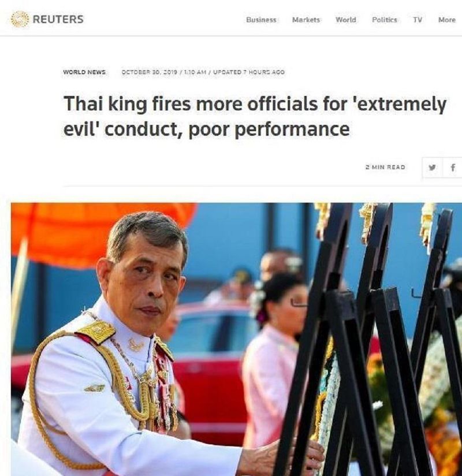Open the World news section
The height and width of the screenshot is (476, 462).
click(x=345, y=20)
